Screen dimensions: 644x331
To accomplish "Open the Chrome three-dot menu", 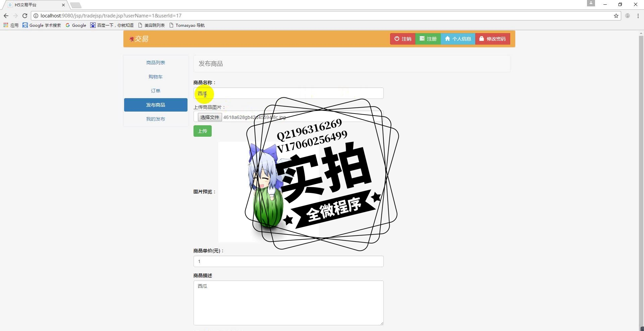I will point(638,16).
